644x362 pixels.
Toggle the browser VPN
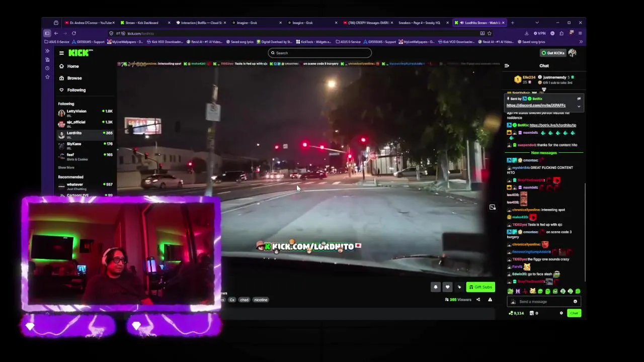click(x=540, y=33)
